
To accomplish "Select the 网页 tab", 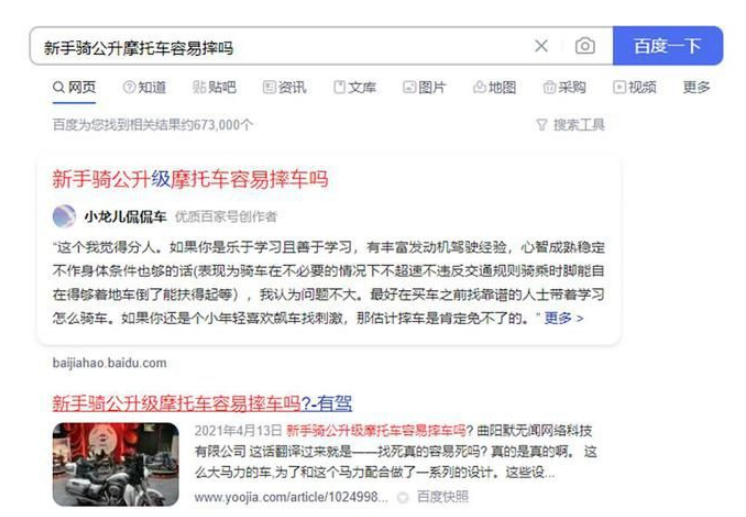I will 75,87.
